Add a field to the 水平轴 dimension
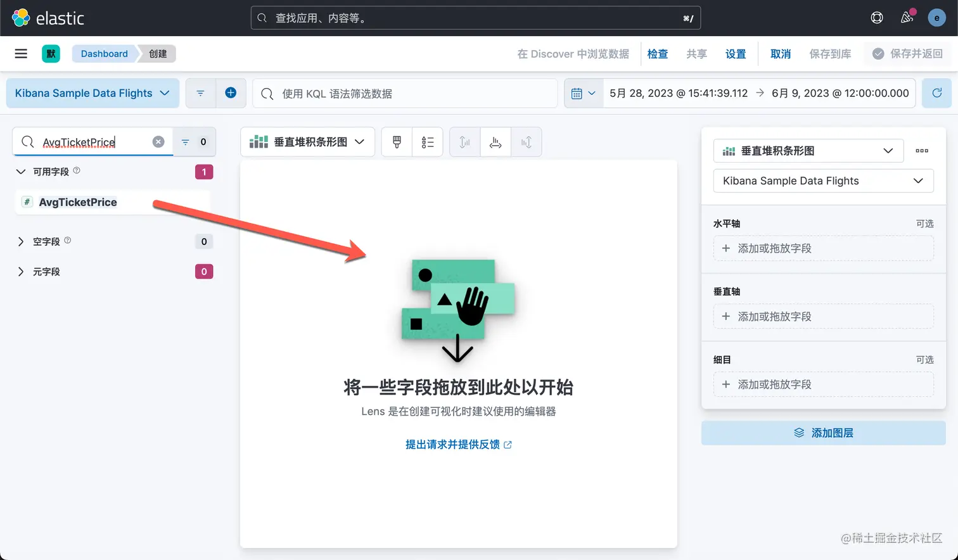Viewport: 958px width, 560px height. tap(823, 248)
